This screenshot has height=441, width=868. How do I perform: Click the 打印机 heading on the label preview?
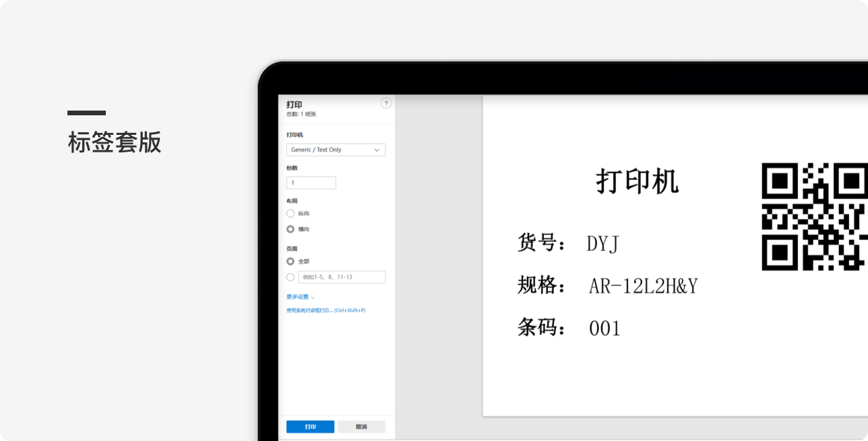637,182
